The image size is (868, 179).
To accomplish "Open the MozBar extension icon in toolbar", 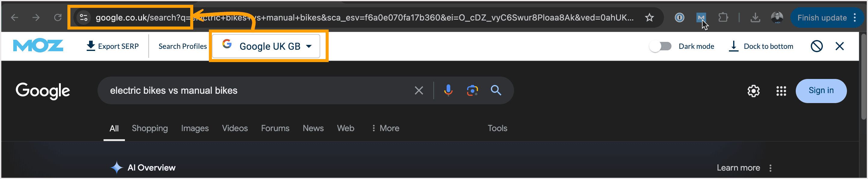I will tap(701, 17).
